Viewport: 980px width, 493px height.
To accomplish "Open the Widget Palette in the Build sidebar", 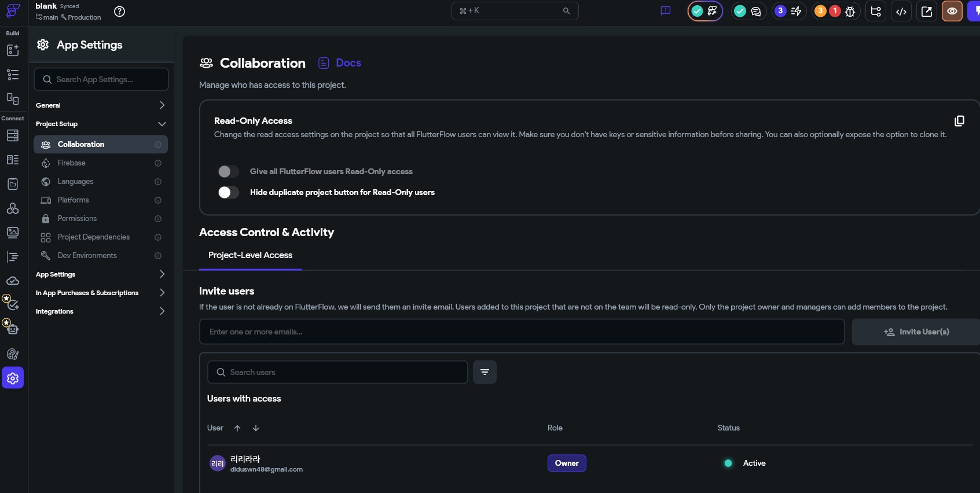I will (x=13, y=50).
